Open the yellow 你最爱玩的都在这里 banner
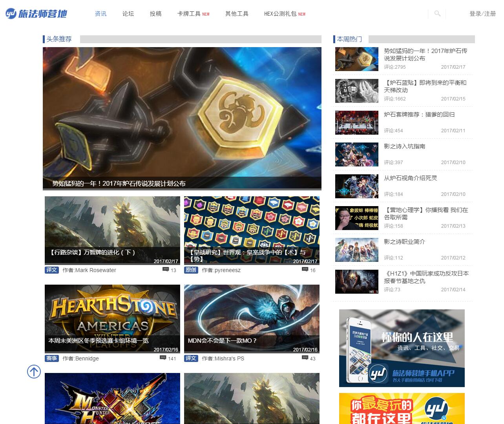Image resolution: width=504 pixels, height=424 pixels. (402, 408)
